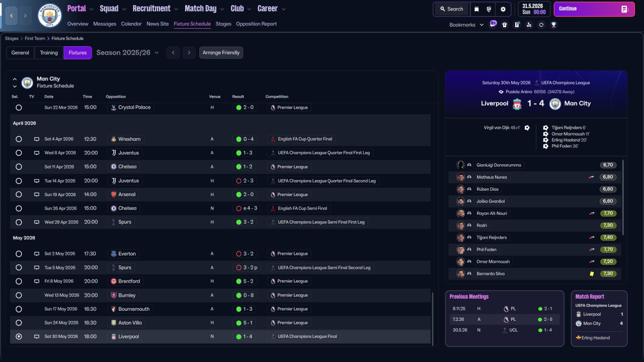Click the 7.2.26 previous meeting row
Image resolution: width=644 pixels, height=362 pixels.
pos(504,319)
